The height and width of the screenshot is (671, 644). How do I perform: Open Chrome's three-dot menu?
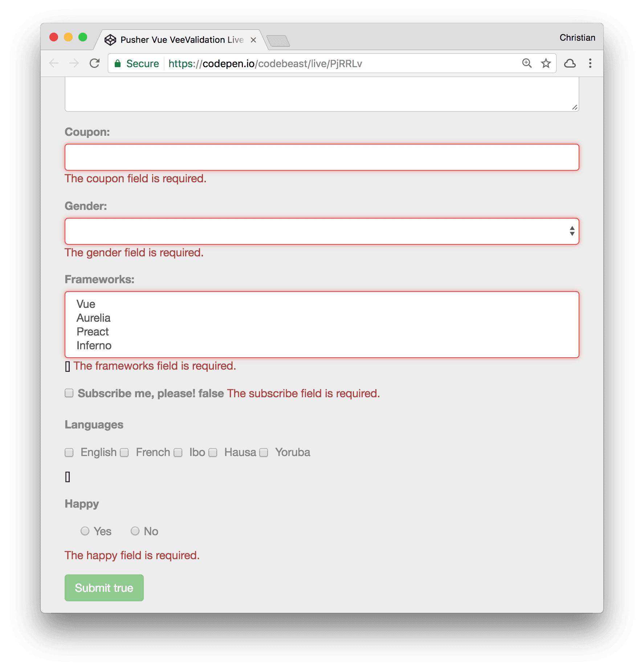590,63
